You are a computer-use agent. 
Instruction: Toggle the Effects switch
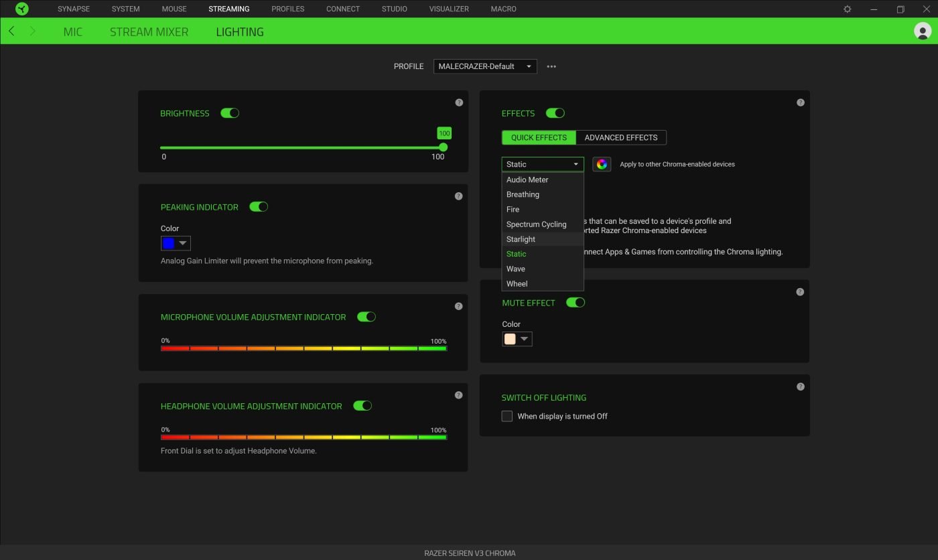pos(555,113)
